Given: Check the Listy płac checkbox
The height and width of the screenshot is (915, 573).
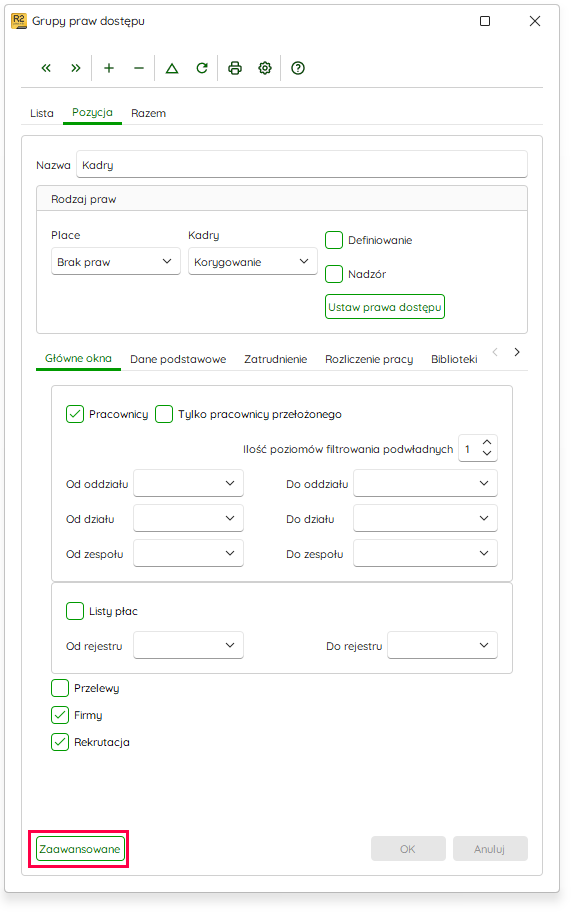Looking at the screenshot, I should coord(75,611).
